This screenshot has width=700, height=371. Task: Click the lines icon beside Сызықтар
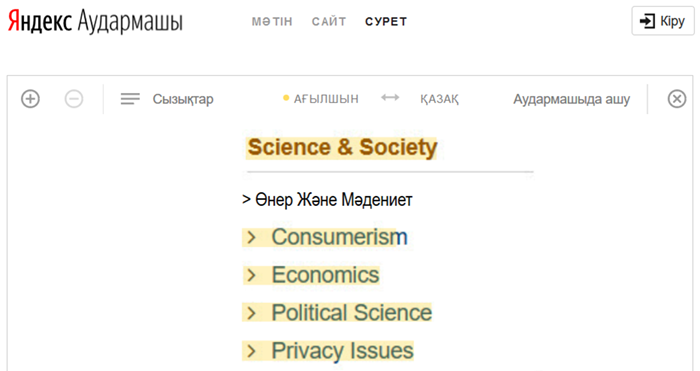pyautogui.click(x=130, y=99)
